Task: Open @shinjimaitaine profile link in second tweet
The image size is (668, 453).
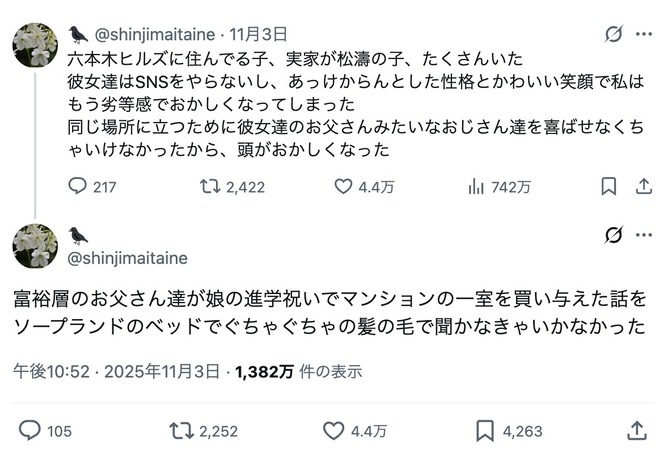Action: [127, 258]
